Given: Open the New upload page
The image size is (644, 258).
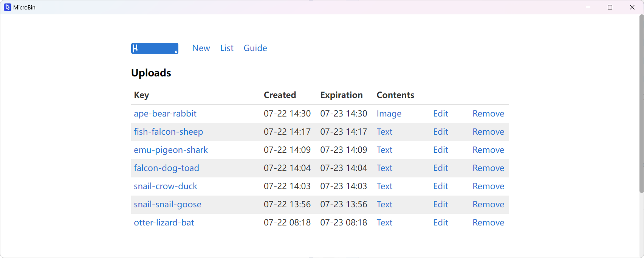Looking at the screenshot, I should 201,48.
